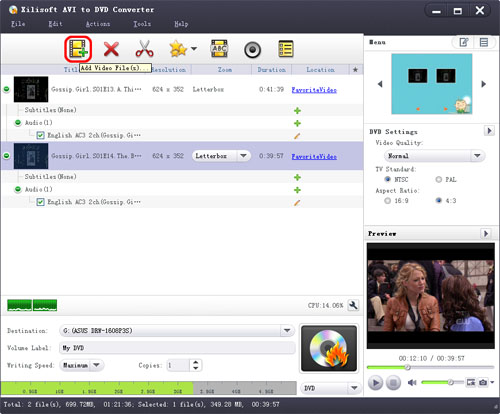Select the PAL TV standard
Viewport: 500px width, 414px height.
click(x=439, y=179)
